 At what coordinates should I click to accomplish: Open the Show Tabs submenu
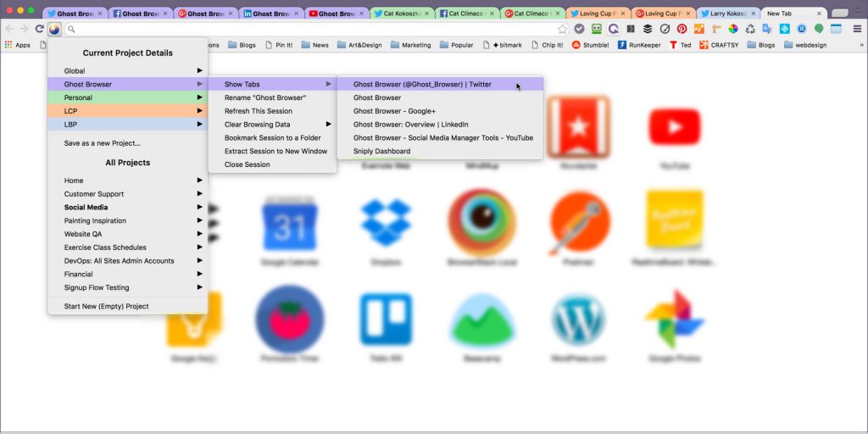pos(272,84)
